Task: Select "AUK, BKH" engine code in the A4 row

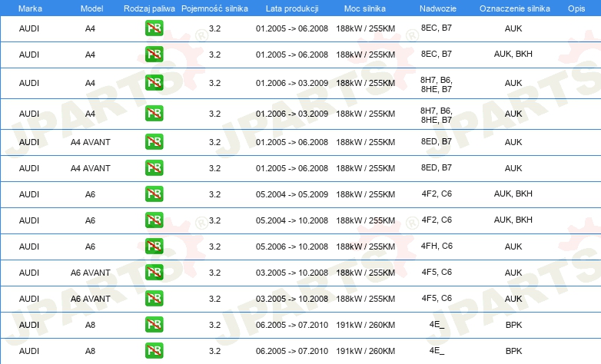Action: coord(513,54)
